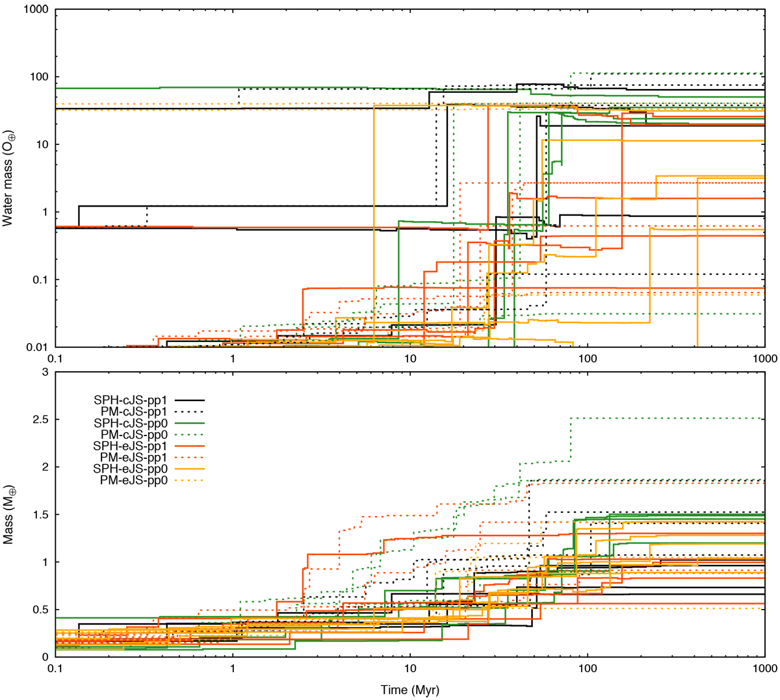Select the PM-eJS-pp1 legend label
The width and height of the screenshot is (780, 700).
(133, 458)
